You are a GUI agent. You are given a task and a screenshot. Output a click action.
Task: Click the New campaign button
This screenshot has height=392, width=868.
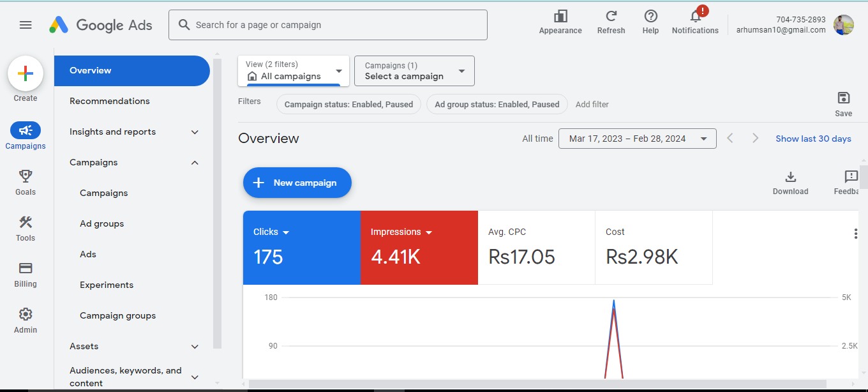(x=297, y=183)
